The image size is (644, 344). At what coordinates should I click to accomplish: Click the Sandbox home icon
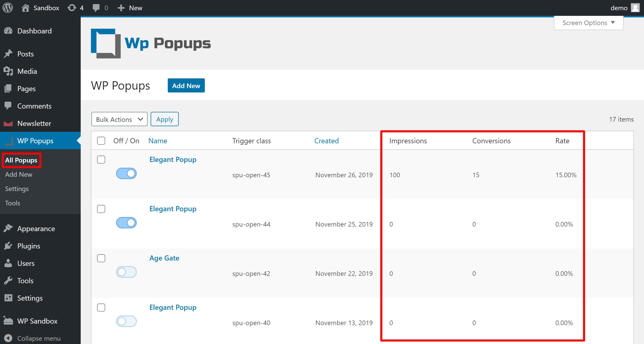pyautogui.click(x=25, y=8)
